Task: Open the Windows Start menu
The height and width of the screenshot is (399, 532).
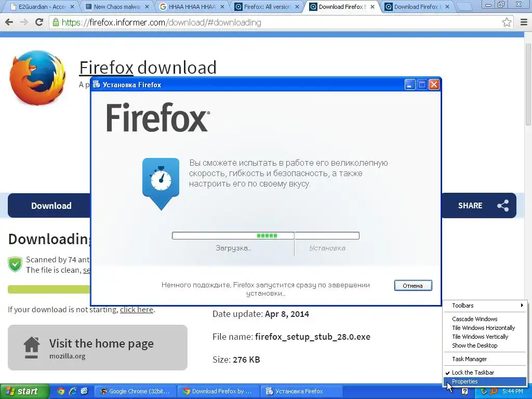Action: [x=24, y=391]
